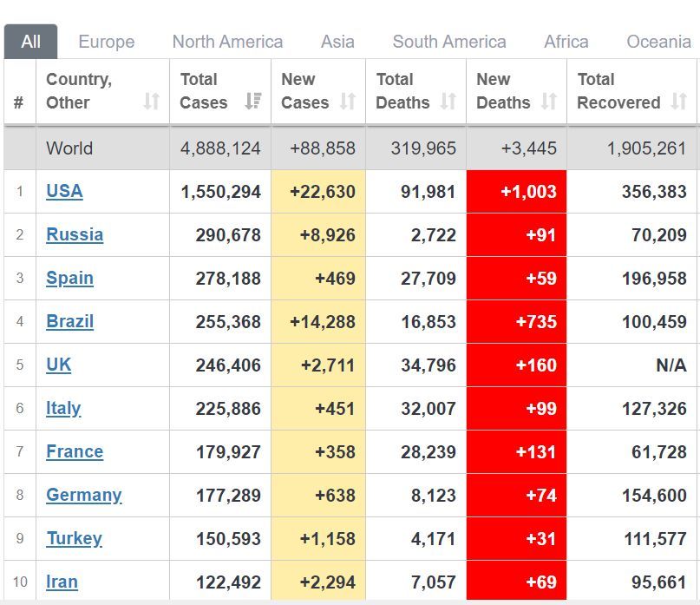The width and height of the screenshot is (700, 605).
Task: Click the All tab
Action: click(31, 42)
